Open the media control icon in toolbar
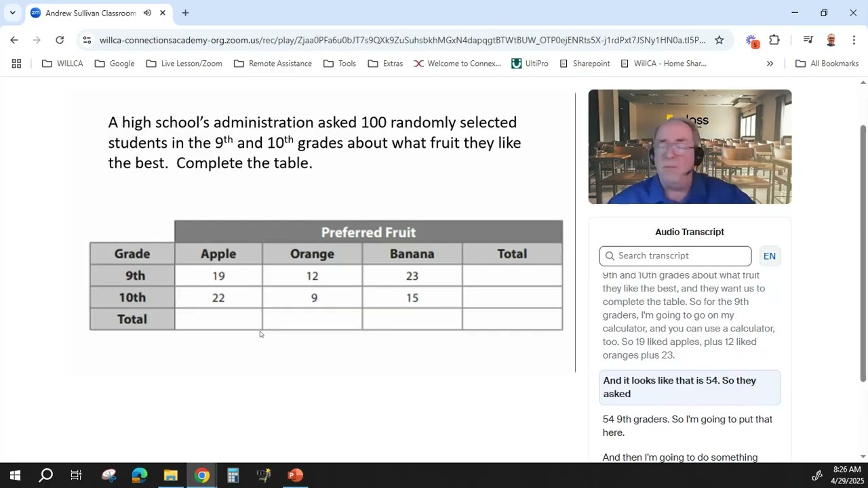 (808, 40)
